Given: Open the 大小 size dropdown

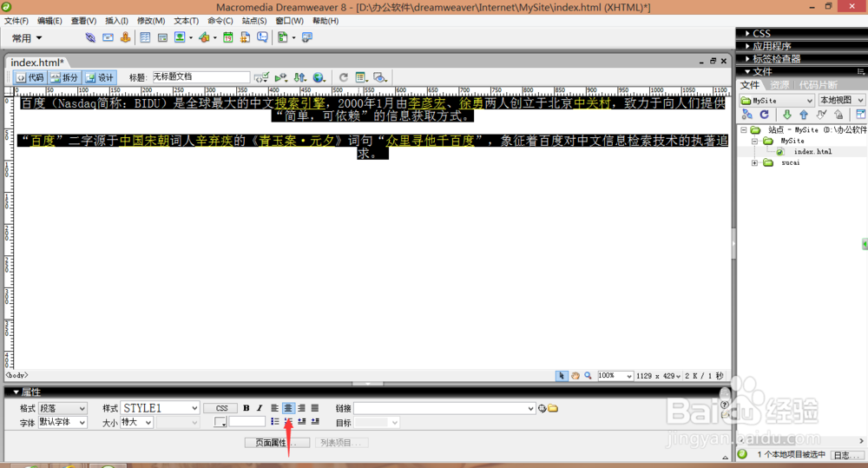Looking at the screenshot, I should coord(136,422).
